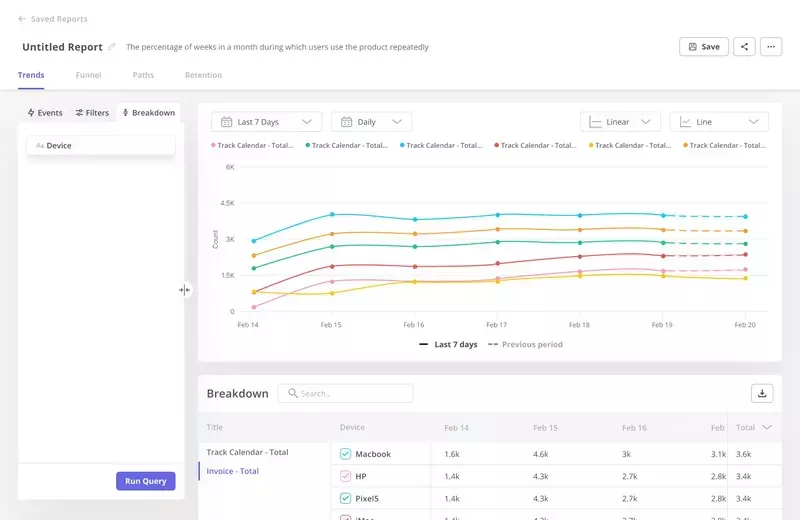Click the first pink legend series dot
The height and width of the screenshot is (520, 800).
tap(214, 146)
